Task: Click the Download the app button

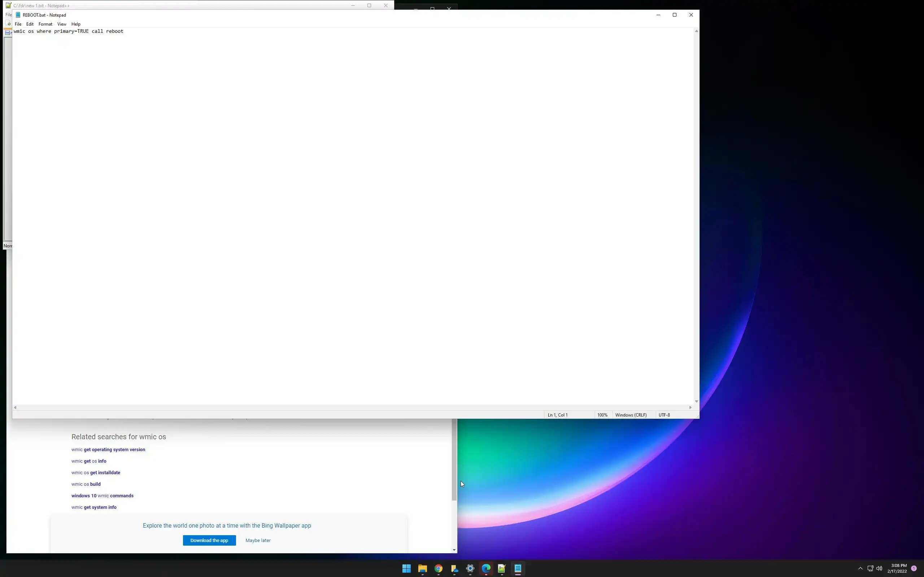Action: point(209,540)
